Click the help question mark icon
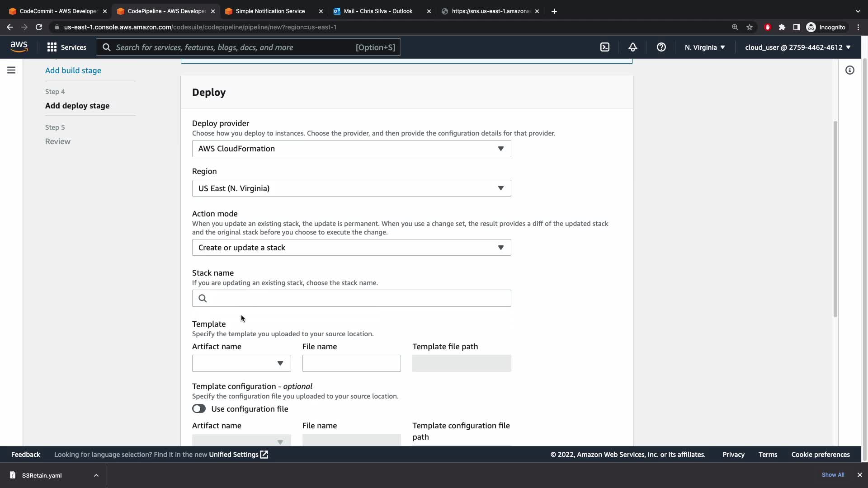868x488 pixels. pyautogui.click(x=661, y=47)
